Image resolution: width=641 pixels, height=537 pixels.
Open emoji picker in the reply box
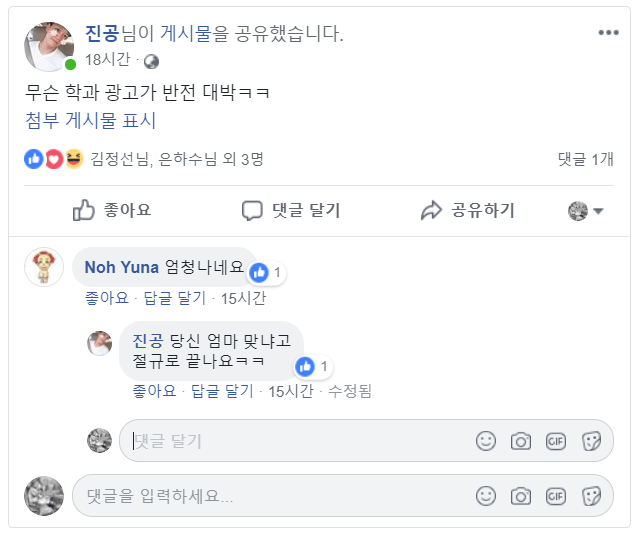486,441
